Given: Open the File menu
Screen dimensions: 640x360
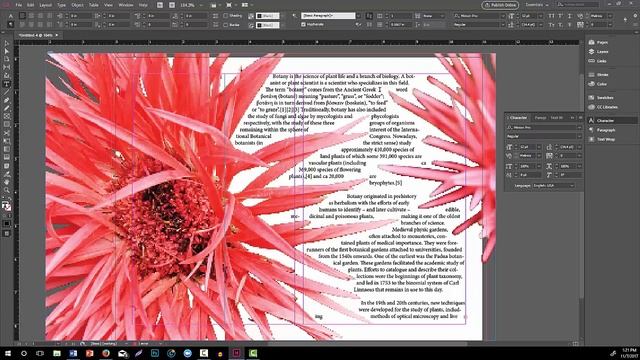Looking at the screenshot, I should pyautogui.click(x=19, y=5).
